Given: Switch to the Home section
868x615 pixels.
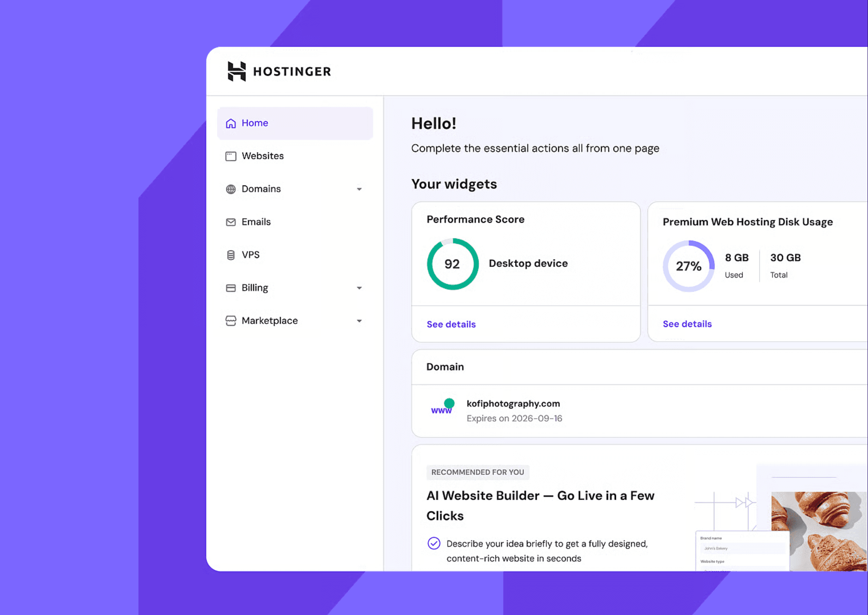Looking at the screenshot, I should click(x=255, y=123).
